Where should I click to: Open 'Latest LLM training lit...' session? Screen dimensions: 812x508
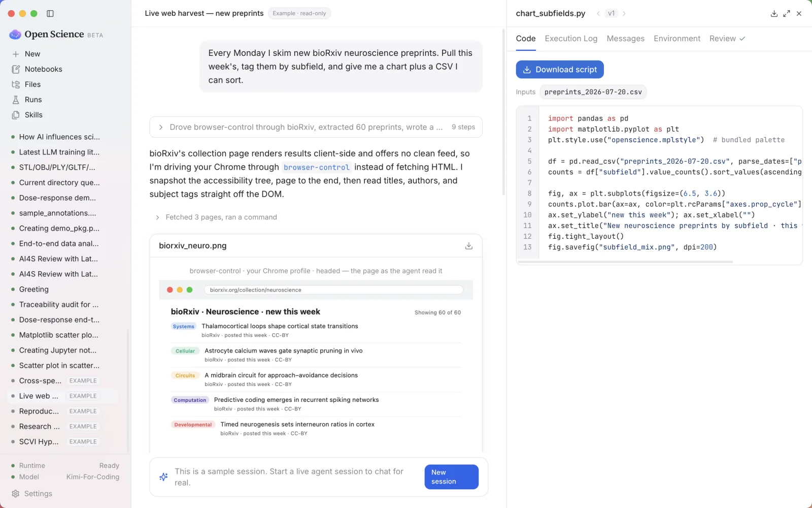(x=59, y=152)
